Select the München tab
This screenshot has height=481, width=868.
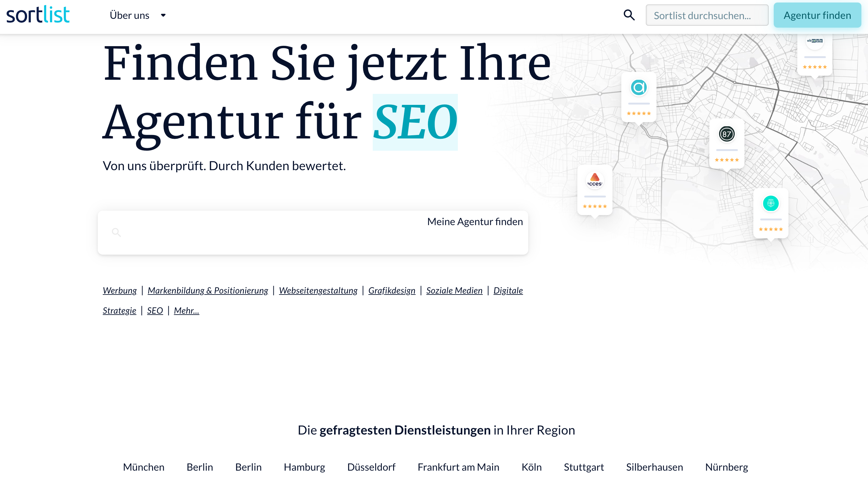tap(144, 467)
